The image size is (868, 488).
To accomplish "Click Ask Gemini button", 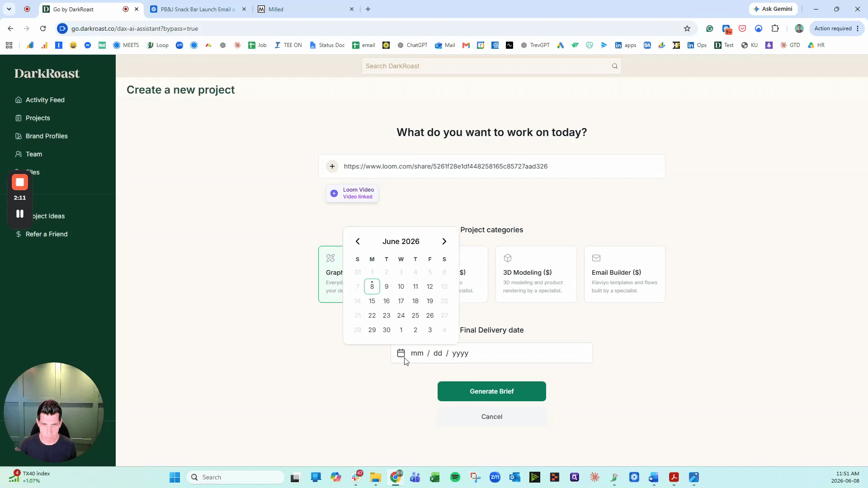I will (x=774, y=9).
